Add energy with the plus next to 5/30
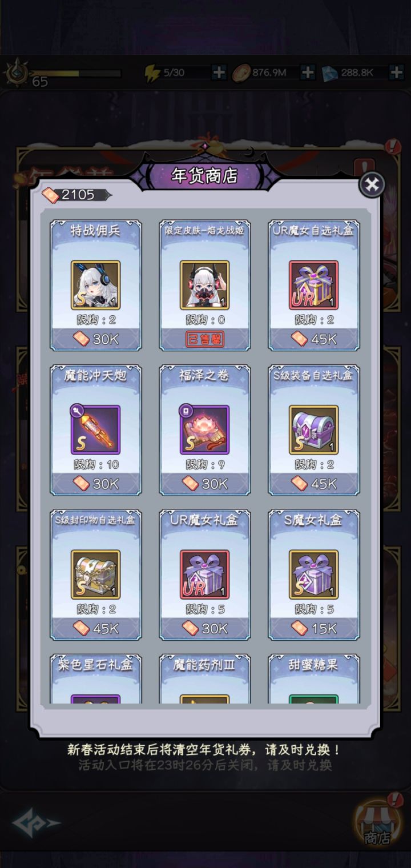Screen dimensions: 411x868 [x=219, y=73]
